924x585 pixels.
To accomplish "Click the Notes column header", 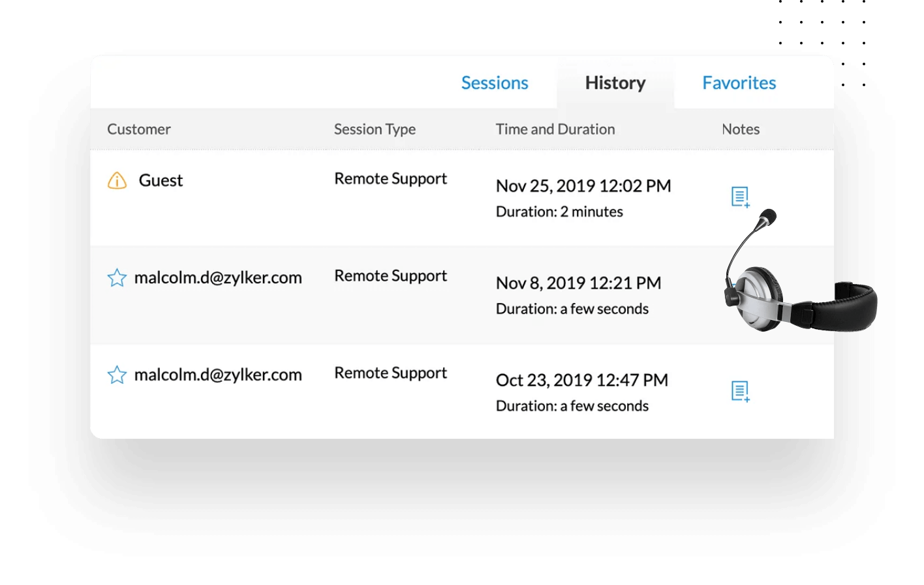I will click(x=741, y=129).
